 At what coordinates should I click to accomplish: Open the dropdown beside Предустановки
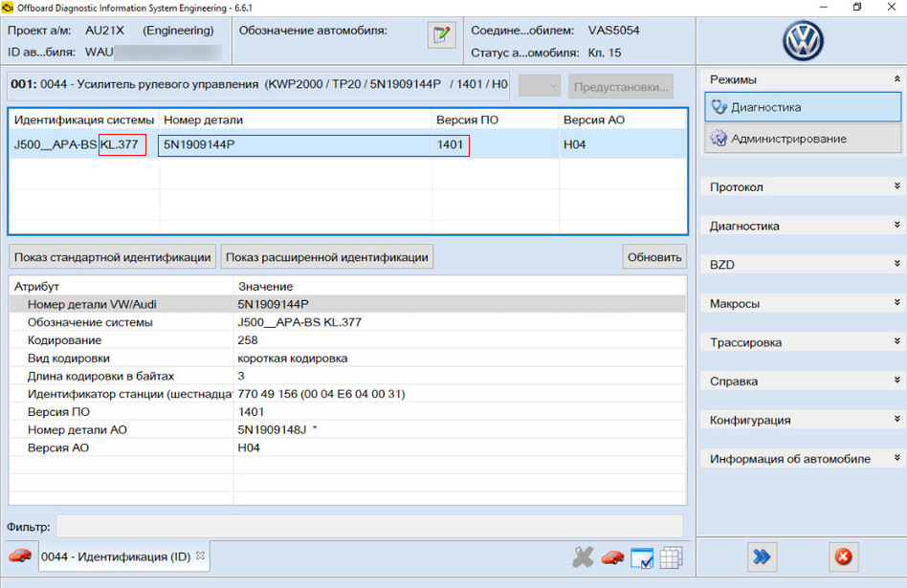point(540,86)
